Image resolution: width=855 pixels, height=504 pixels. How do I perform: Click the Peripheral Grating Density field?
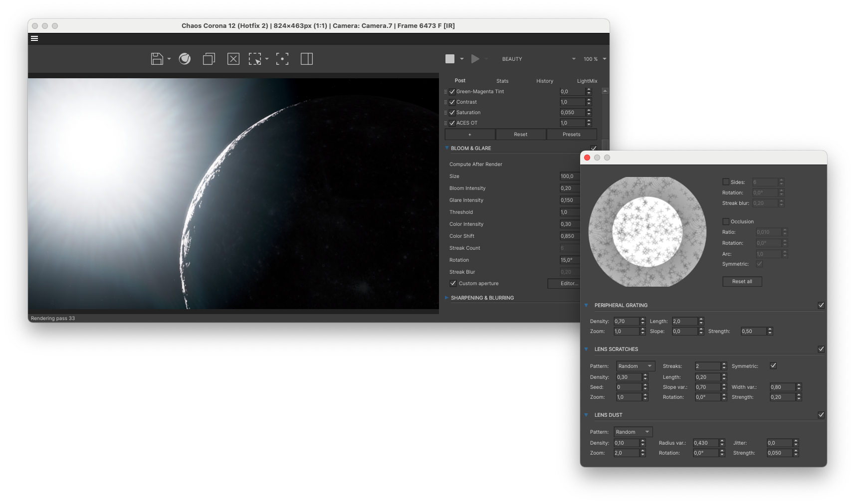coord(626,321)
